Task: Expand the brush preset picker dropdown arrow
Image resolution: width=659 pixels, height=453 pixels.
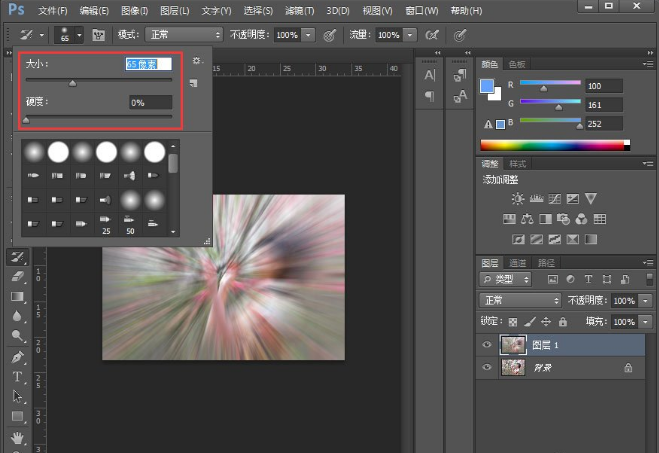Action: [78, 34]
